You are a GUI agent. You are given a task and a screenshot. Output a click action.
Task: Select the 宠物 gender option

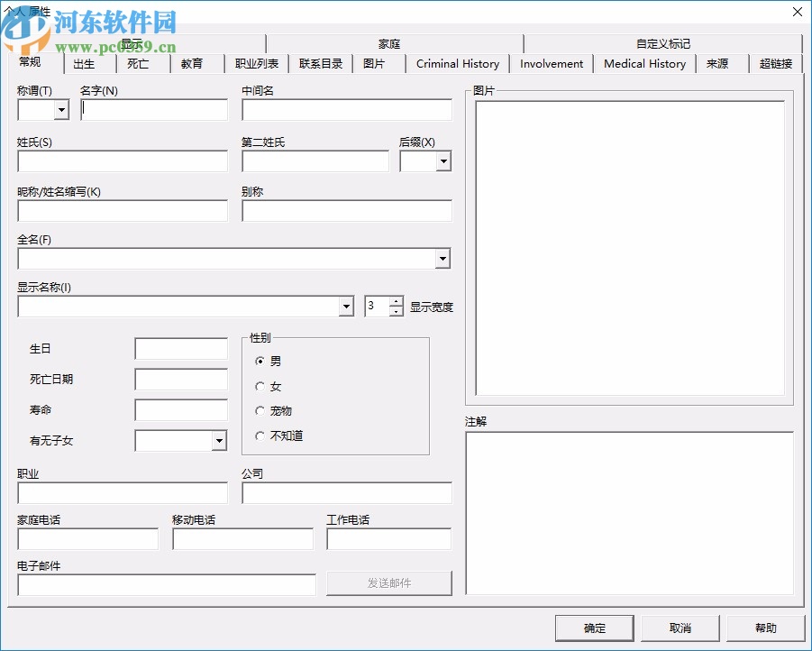[262, 410]
